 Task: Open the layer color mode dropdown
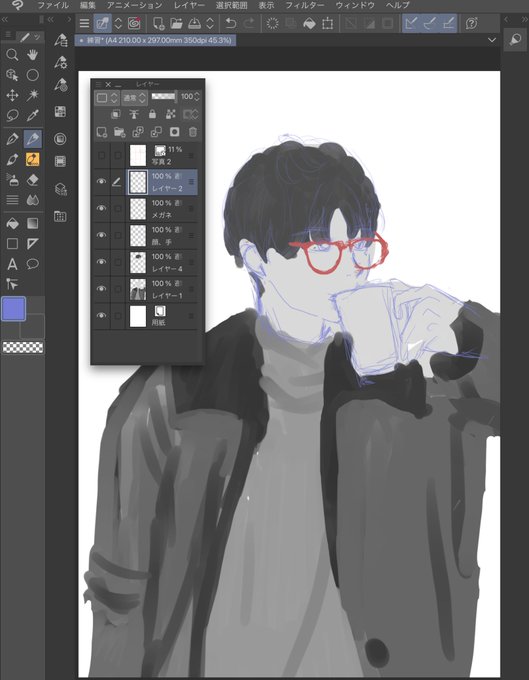(107, 98)
